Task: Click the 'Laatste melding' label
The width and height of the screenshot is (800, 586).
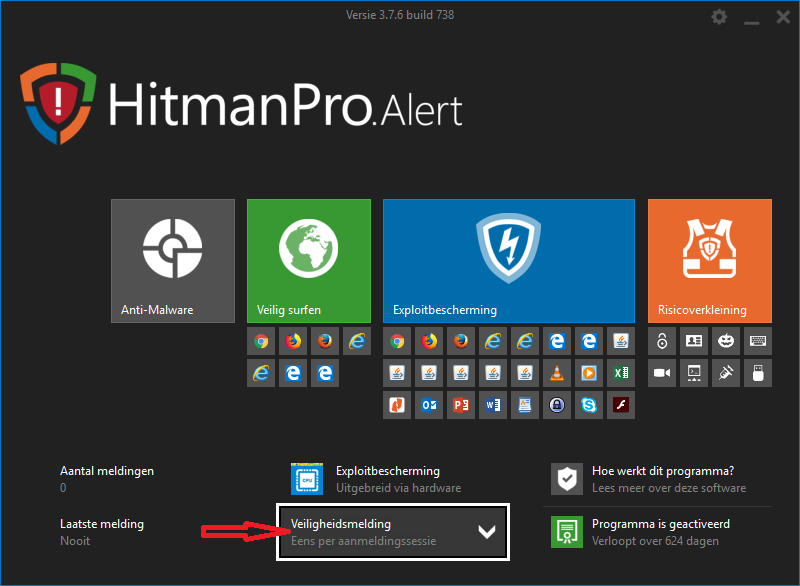Action: pyautogui.click(x=102, y=524)
